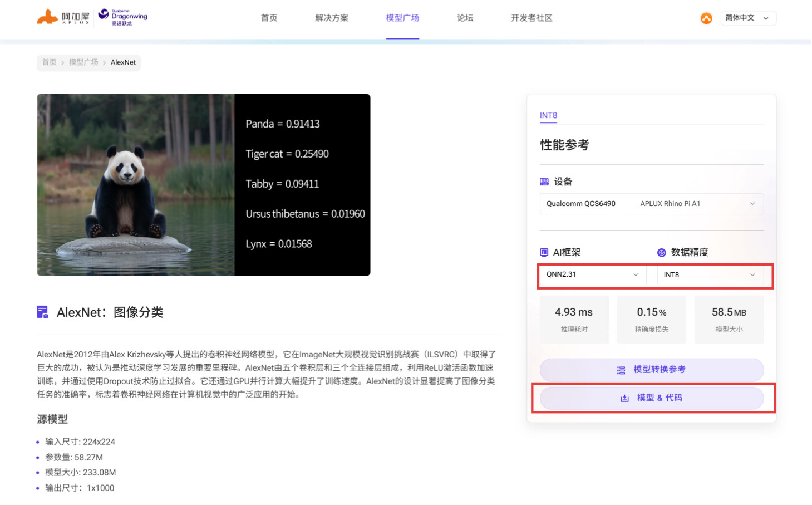Expand the 简体中文 language dropdown

coord(748,18)
